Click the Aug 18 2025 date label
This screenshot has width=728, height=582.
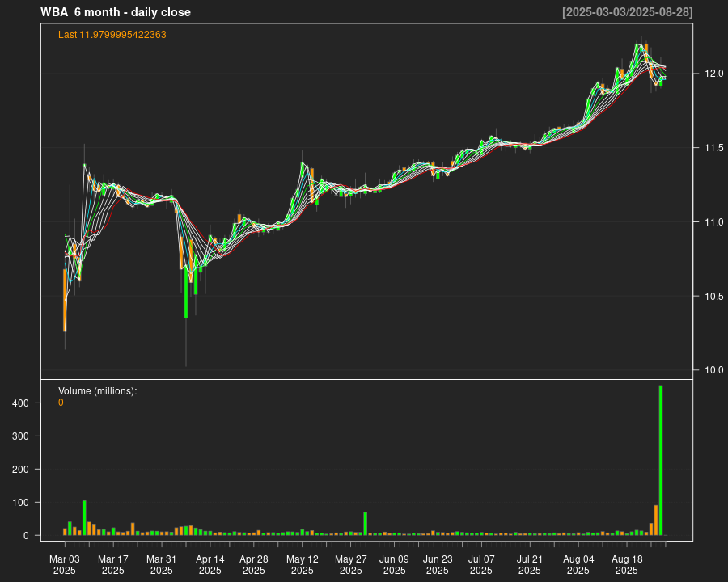click(x=627, y=564)
